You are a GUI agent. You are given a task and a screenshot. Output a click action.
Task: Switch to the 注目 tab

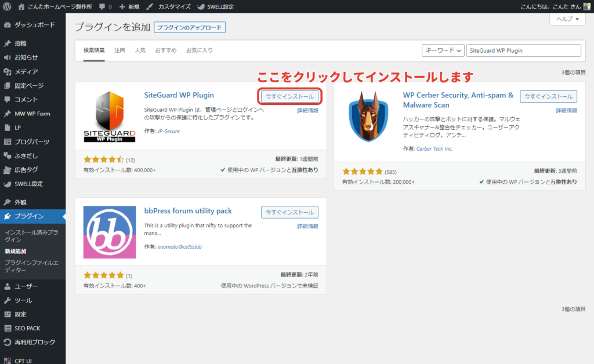[x=119, y=50]
